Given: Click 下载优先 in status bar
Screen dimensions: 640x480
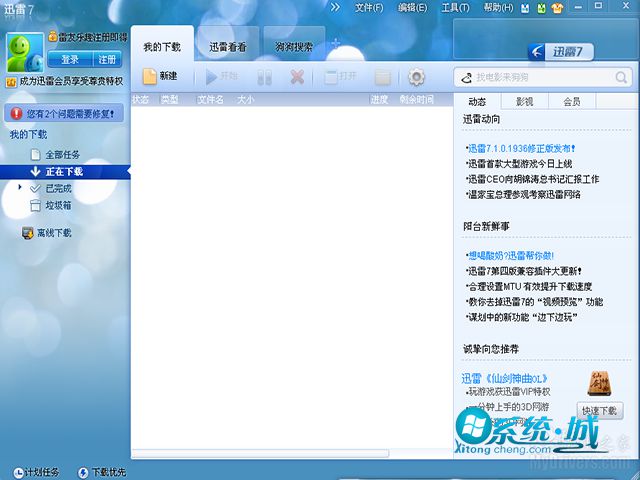Looking at the screenshot, I should [102, 473].
